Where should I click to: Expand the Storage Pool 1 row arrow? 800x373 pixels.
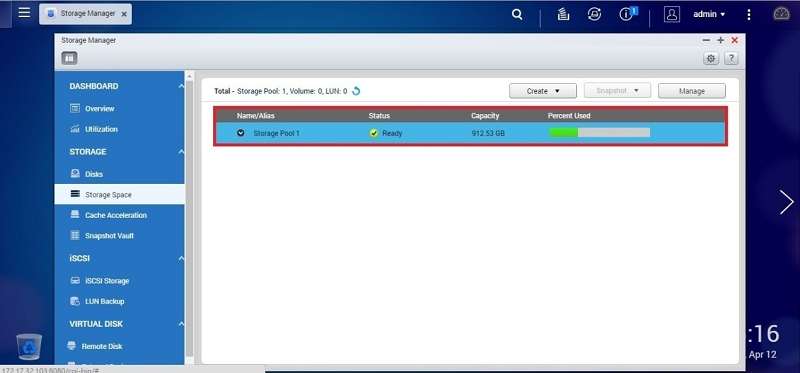[240, 133]
